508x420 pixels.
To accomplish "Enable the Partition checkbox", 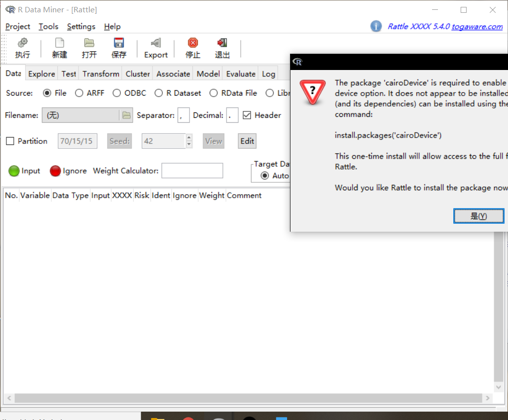I will 10,141.
